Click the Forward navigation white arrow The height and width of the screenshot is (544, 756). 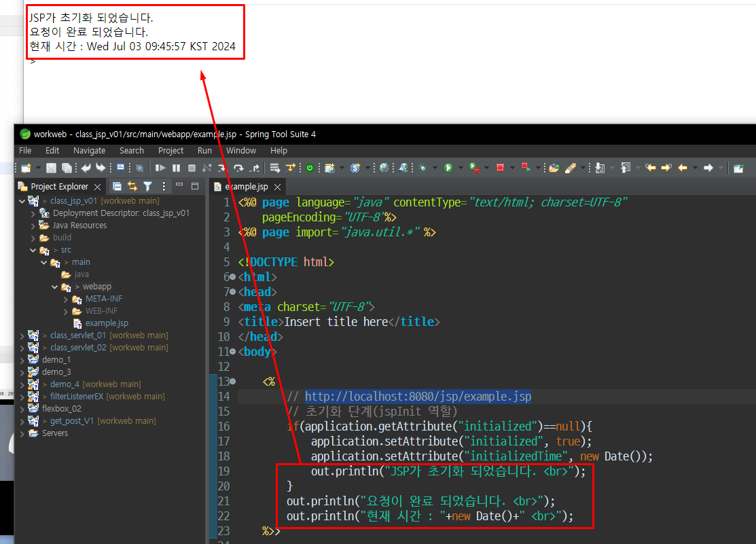tap(708, 168)
